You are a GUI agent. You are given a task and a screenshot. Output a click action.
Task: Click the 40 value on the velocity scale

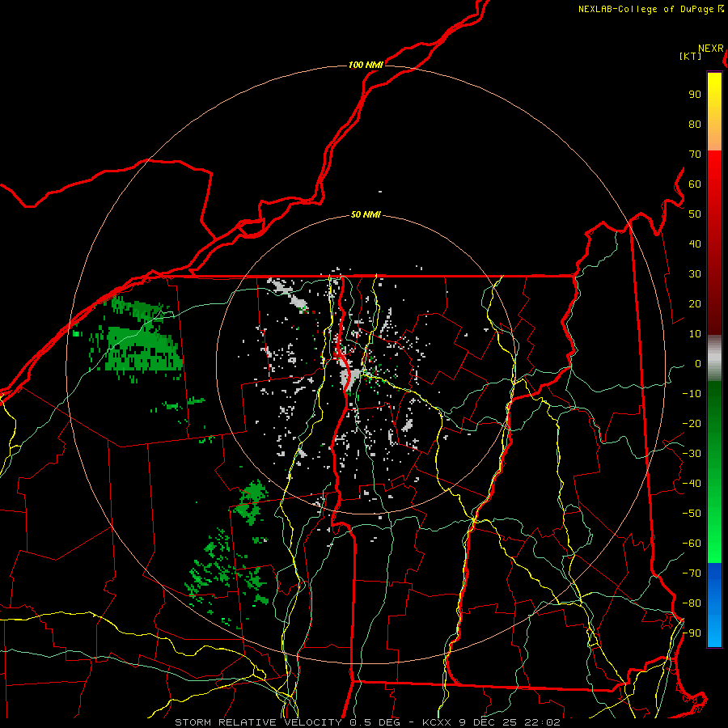point(695,244)
